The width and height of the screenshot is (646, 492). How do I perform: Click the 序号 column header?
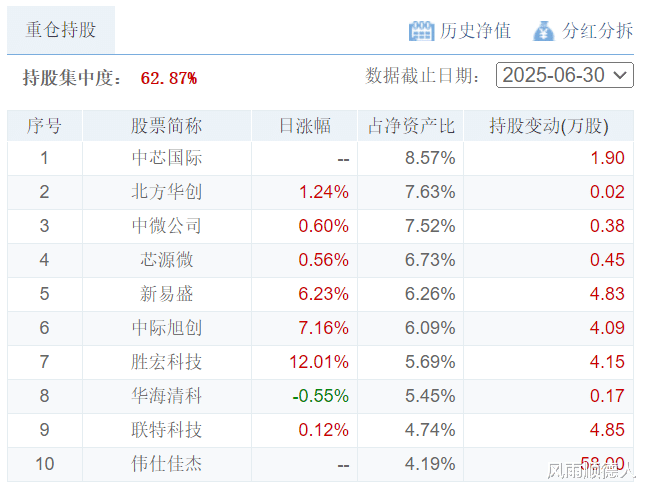click(44, 126)
